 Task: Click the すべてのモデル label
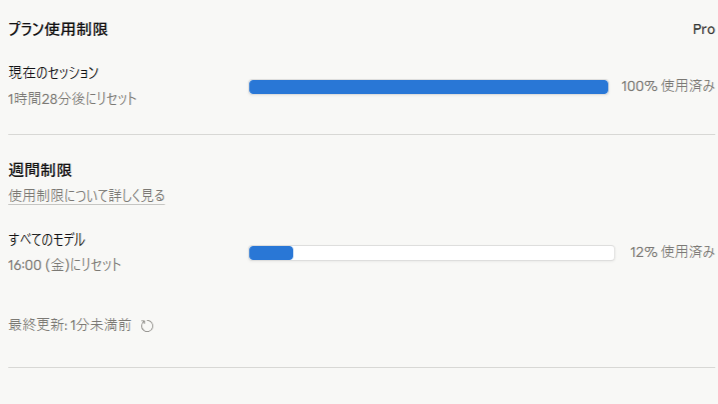[47, 239]
